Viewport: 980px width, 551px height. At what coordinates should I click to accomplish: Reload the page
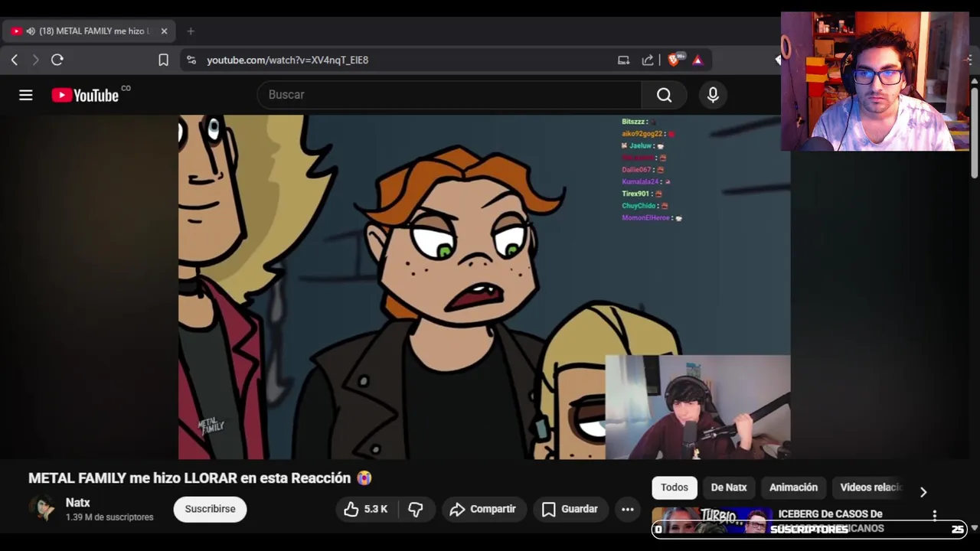[x=57, y=60]
